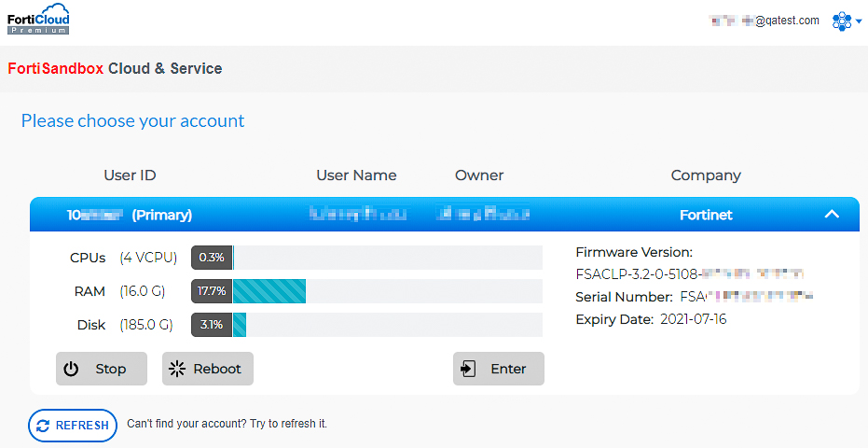Click the Company column header
The width and height of the screenshot is (868, 448).
coord(706,175)
